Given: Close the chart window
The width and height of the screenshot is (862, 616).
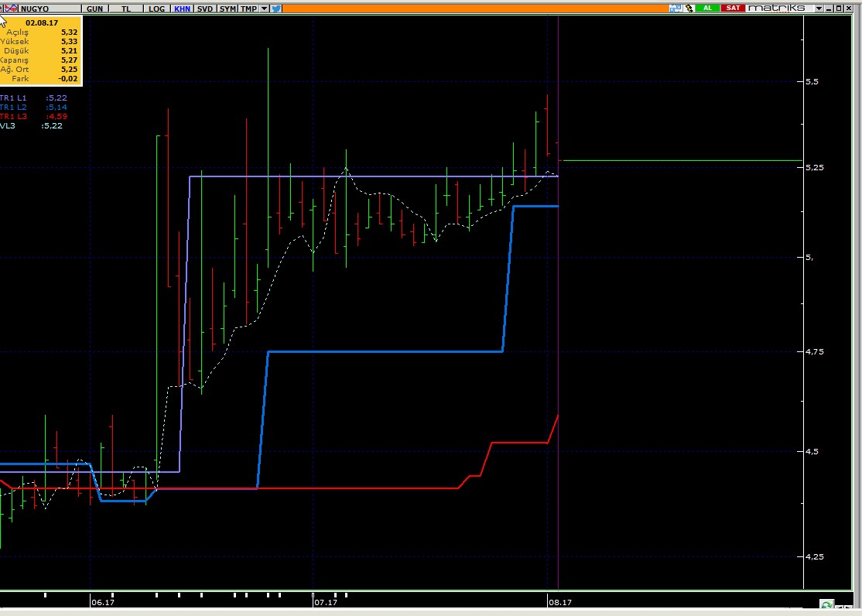Looking at the screenshot, I should coord(848,9).
